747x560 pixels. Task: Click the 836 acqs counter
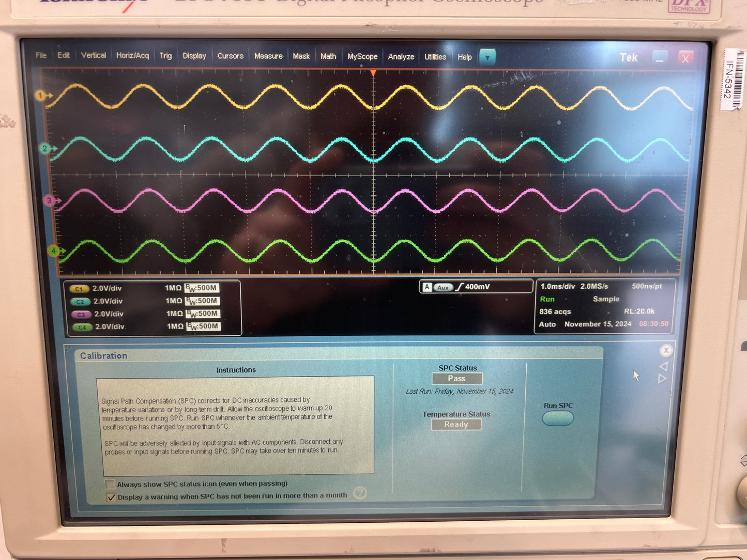tap(555, 312)
